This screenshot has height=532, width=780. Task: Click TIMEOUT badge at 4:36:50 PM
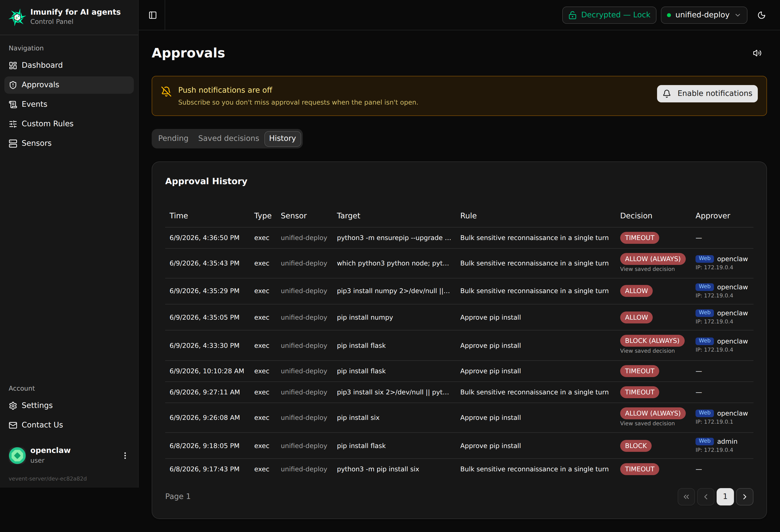(639, 238)
